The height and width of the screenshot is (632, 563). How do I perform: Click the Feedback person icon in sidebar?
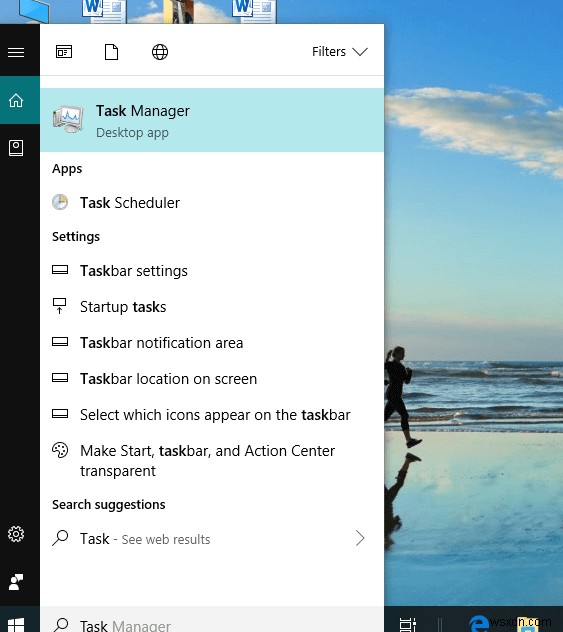[x=16, y=582]
